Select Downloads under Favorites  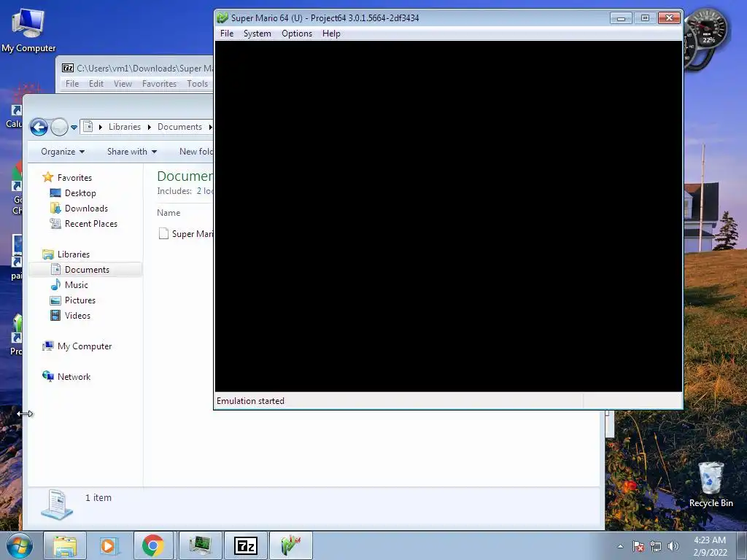86,208
